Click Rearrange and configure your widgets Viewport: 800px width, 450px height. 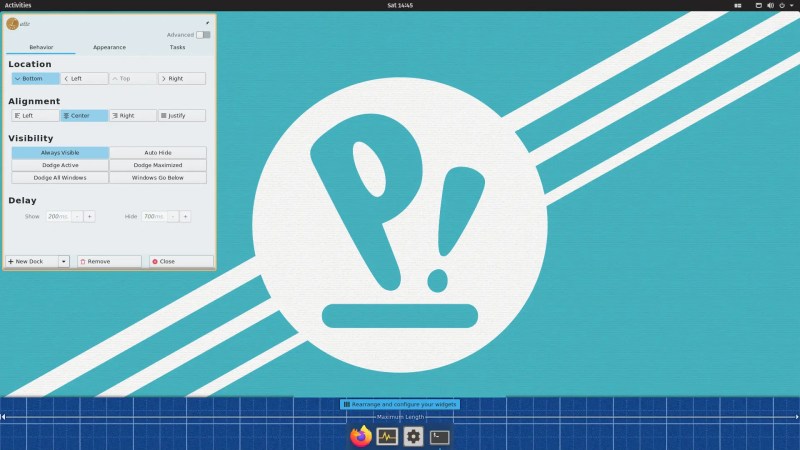pyautogui.click(x=399, y=404)
